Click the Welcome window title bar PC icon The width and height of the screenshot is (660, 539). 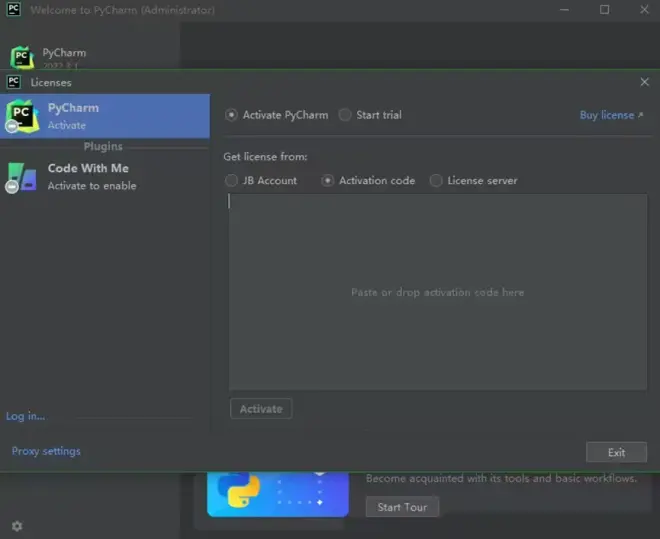coord(14,9)
